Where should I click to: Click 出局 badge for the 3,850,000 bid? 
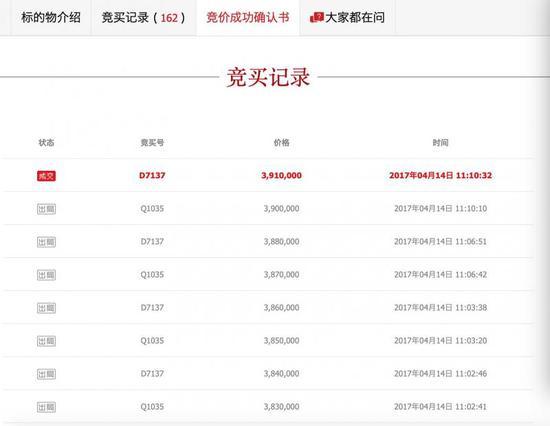(46, 341)
